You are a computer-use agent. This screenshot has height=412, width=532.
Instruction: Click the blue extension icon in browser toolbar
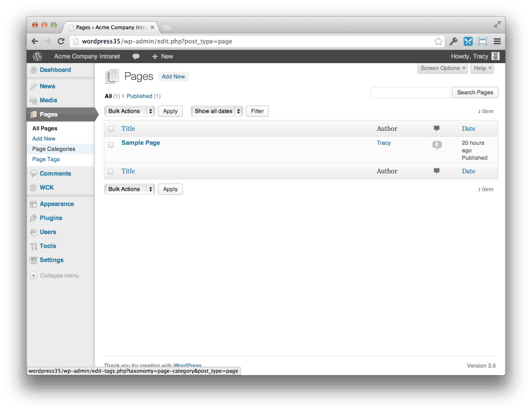click(468, 42)
